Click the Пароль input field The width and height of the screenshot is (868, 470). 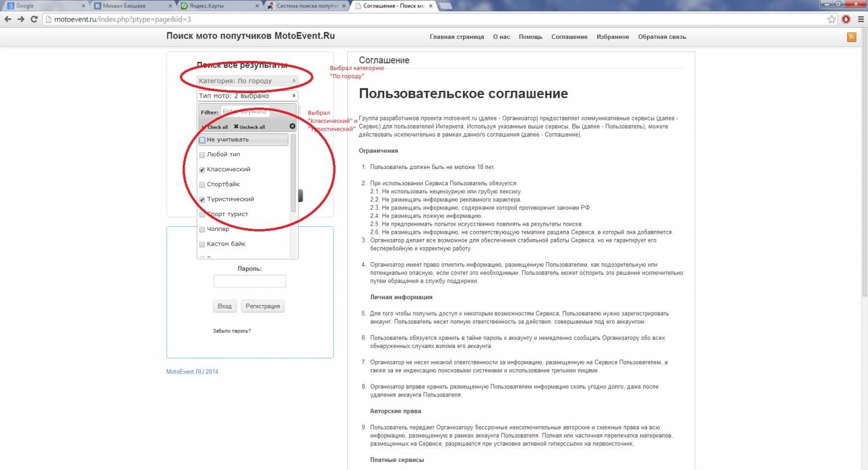(250, 281)
